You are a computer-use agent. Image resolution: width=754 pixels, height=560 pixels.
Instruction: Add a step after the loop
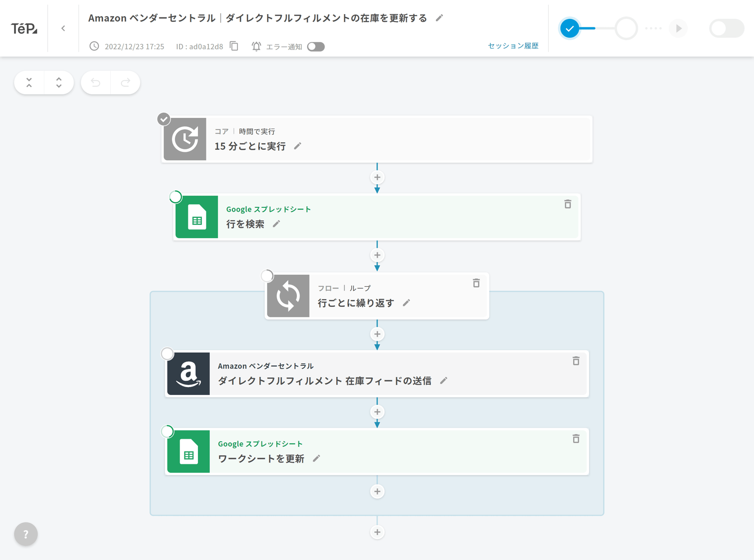click(377, 532)
